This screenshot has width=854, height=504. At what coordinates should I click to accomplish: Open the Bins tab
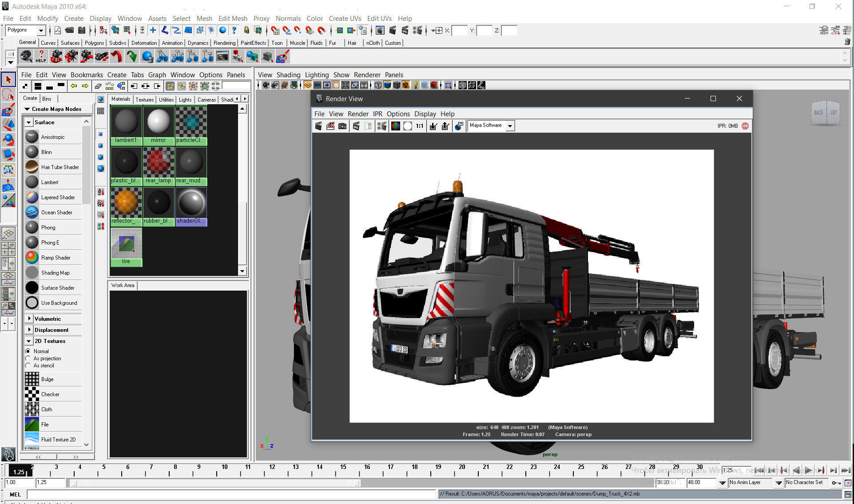pyautogui.click(x=47, y=98)
